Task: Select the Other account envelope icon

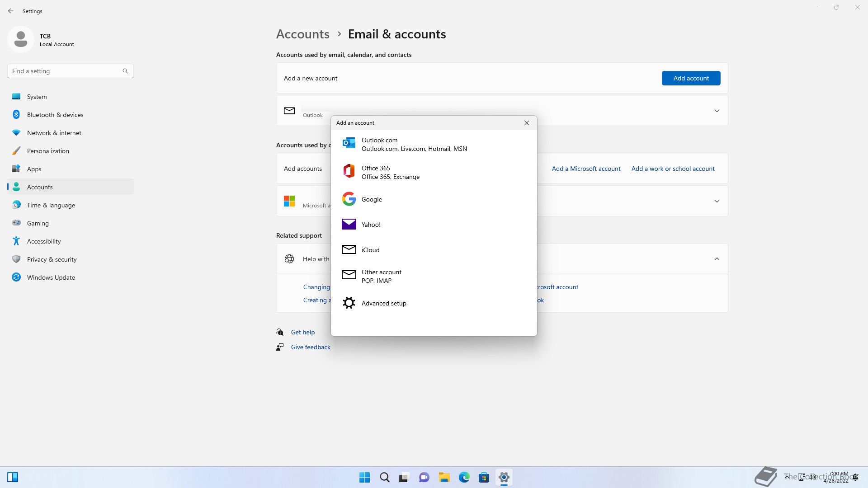Action: (349, 275)
